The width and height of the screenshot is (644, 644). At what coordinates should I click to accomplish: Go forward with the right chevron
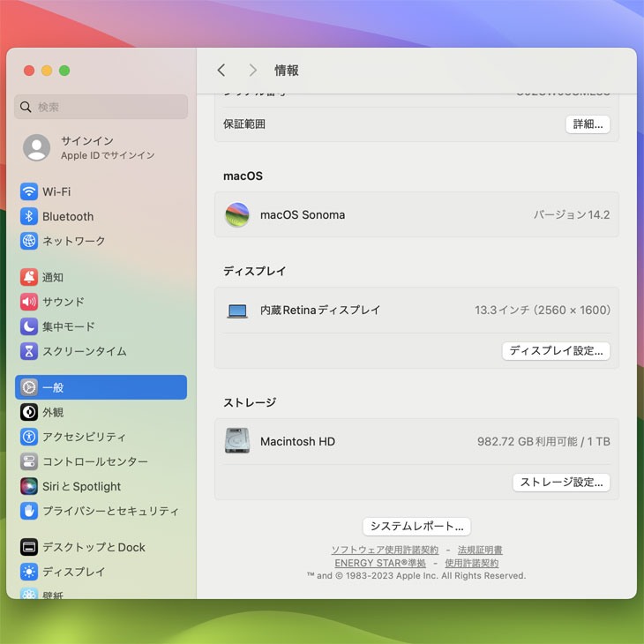click(x=253, y=71)
